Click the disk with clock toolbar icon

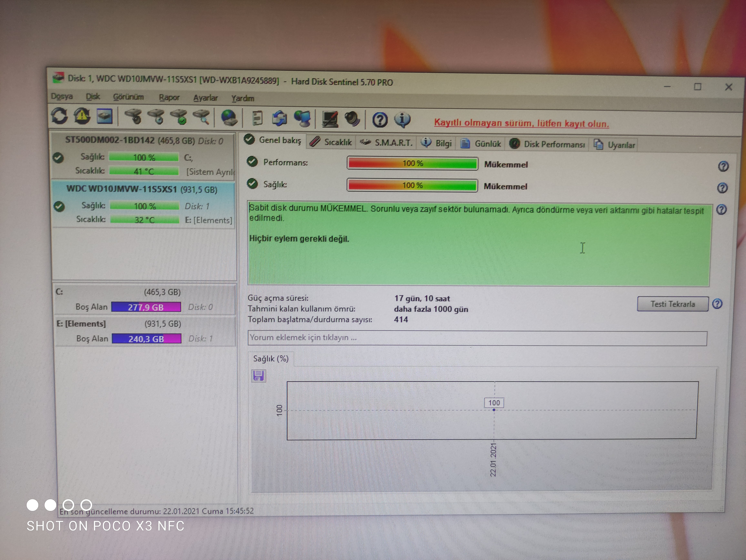[x=156, y=117]
